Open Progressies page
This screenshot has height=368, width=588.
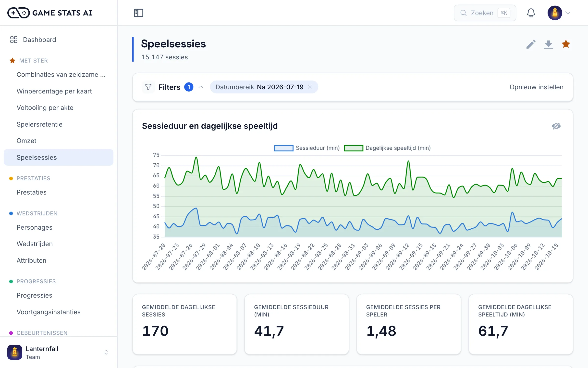tap(59, 295)
